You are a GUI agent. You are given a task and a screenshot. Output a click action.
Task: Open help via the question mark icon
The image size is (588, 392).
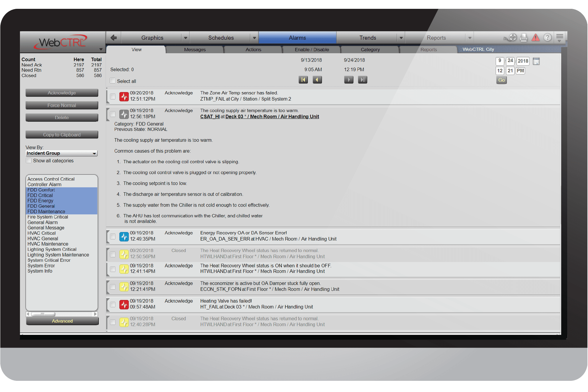click(548, 37)
